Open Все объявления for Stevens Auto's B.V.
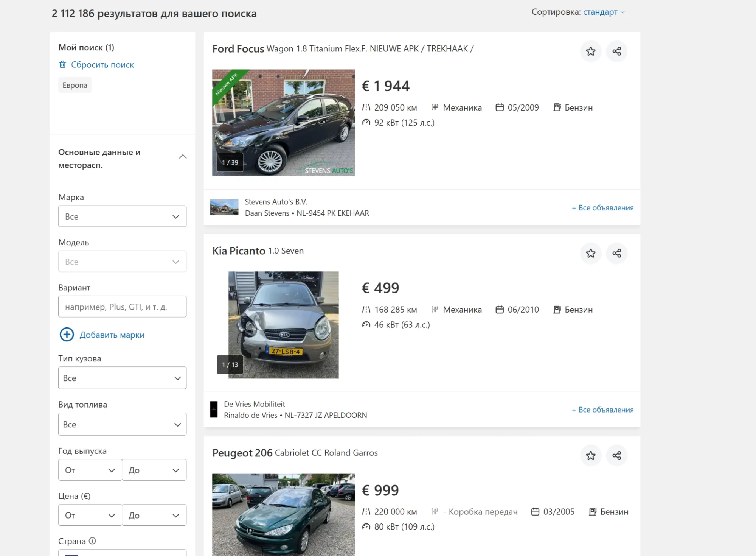The height and width of the screenshot is (556, 756). [602, 208]
